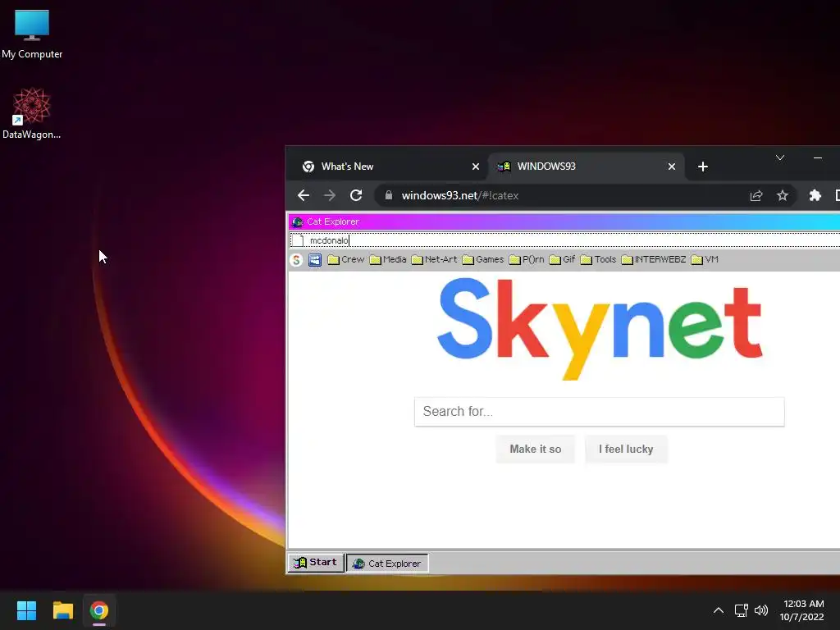
Task: Open the DataWagon desktop shortcut
Action: click(x=31, y=113)
